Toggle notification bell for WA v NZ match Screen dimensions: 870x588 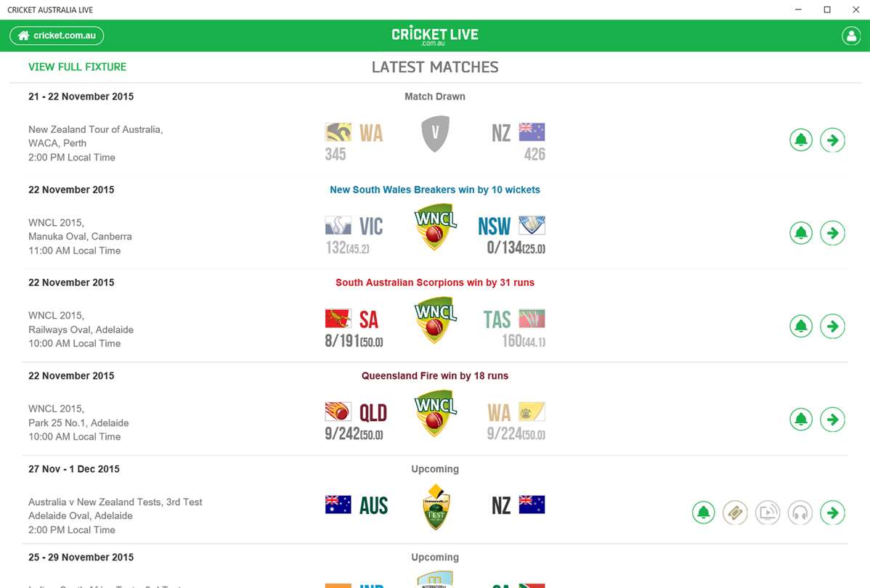click(x=801, y=140)
